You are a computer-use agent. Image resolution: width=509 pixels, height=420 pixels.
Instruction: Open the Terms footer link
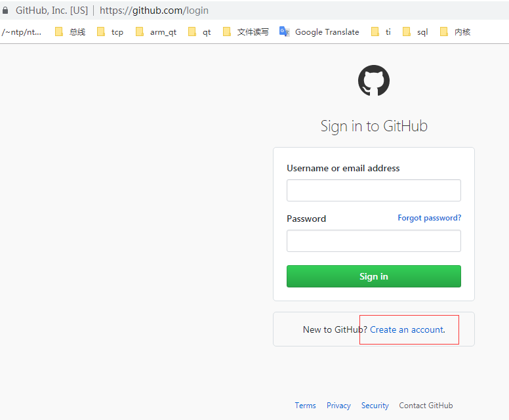coord(305,406)
